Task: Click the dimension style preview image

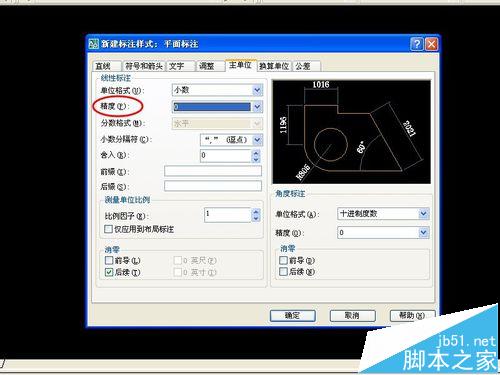Action: (x=351, y=132)
